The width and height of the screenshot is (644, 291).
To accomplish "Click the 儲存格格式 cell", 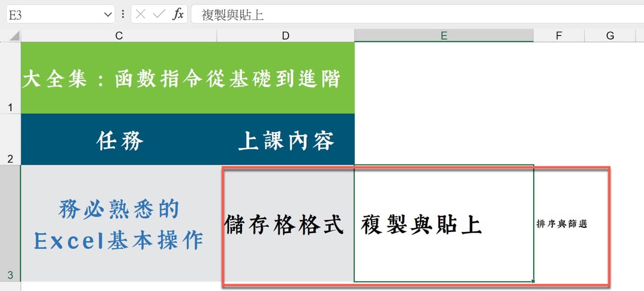I will click(286, 223).
